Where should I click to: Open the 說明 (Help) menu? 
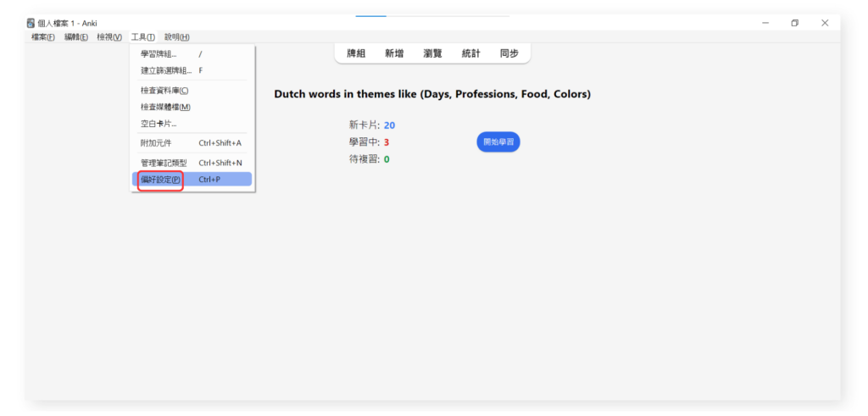point(177,37)
